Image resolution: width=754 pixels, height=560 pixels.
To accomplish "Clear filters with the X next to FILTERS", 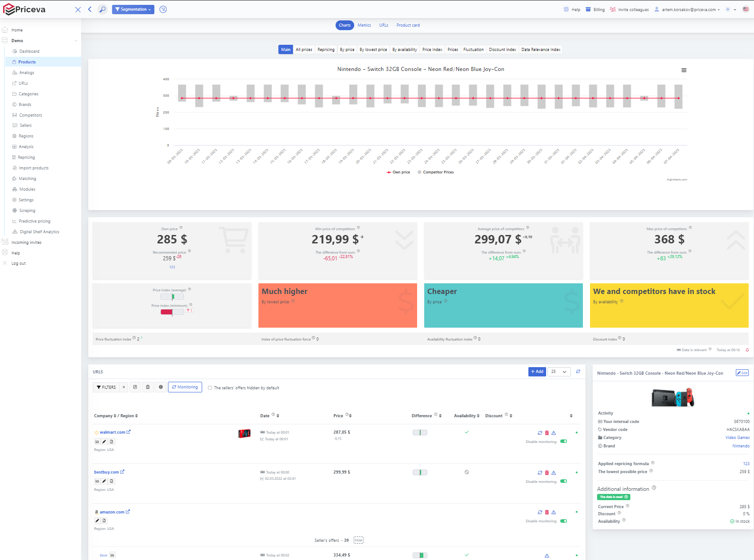I will (124, 387).
